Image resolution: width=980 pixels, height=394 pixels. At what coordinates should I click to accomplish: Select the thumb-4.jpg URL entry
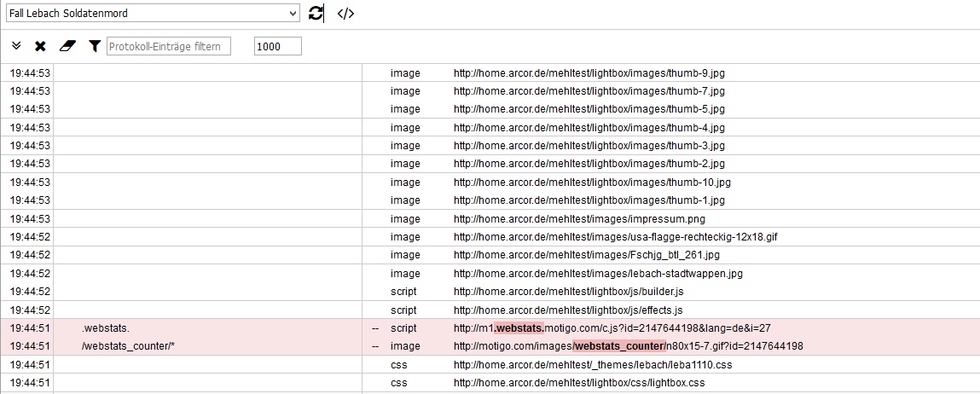(589, 128)
